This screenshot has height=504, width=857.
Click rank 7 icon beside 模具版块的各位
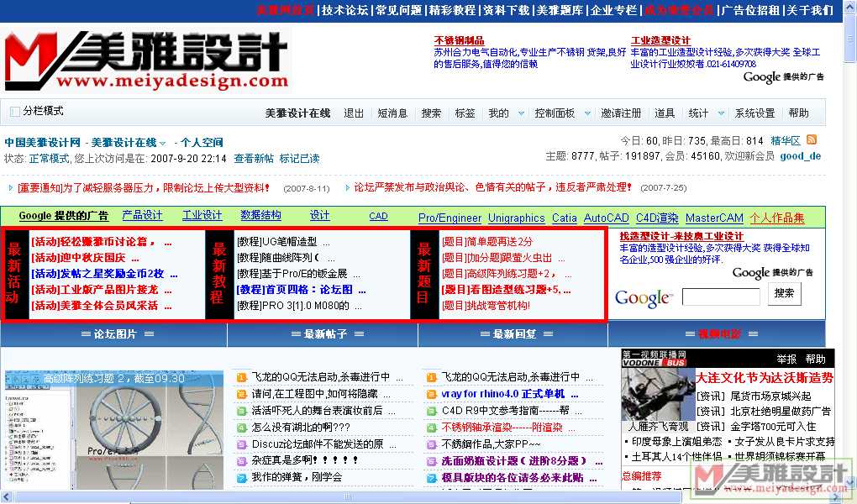click(x=431, y=478)
